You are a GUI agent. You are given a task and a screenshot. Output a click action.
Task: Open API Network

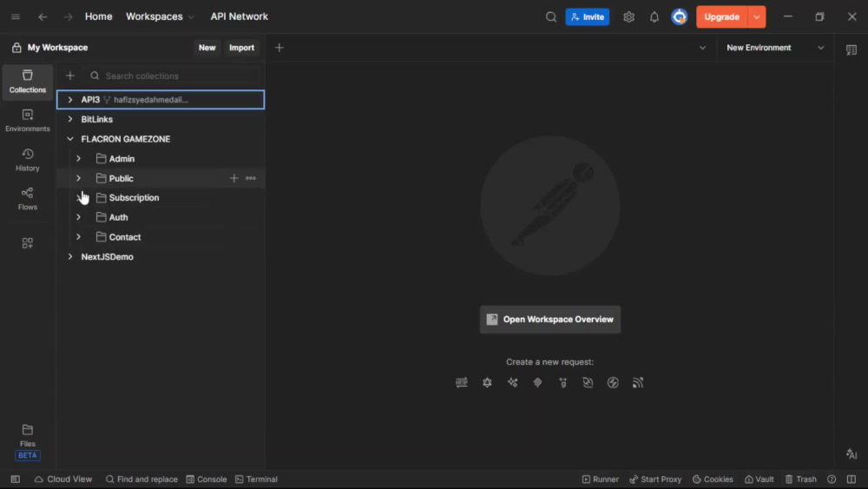[240, 17]
